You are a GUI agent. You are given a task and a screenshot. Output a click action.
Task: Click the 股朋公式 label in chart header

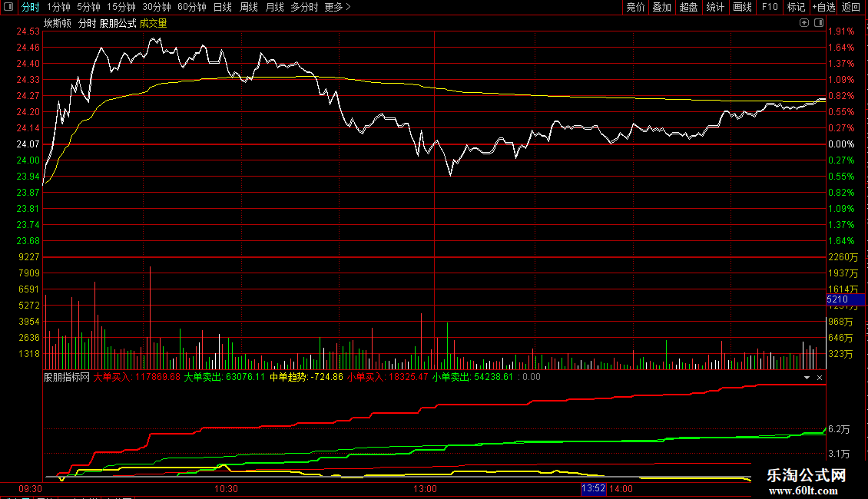tap(118, 23)
